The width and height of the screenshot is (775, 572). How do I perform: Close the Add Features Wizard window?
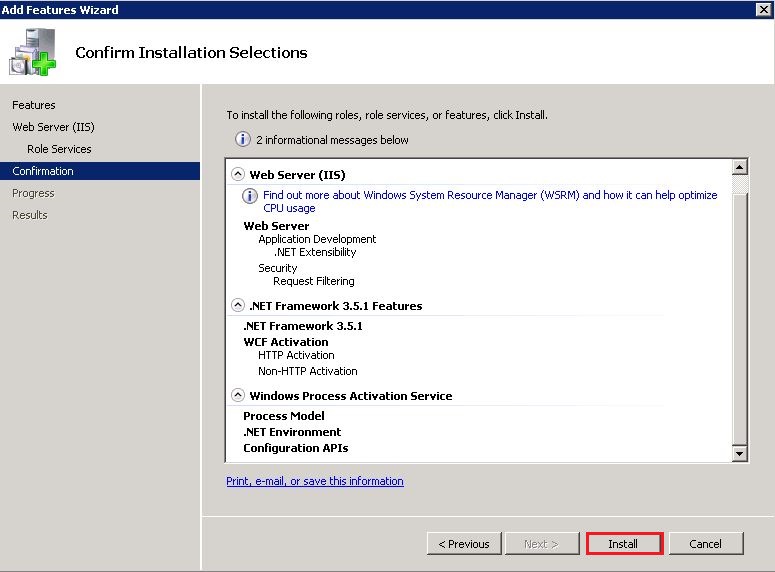764,9
